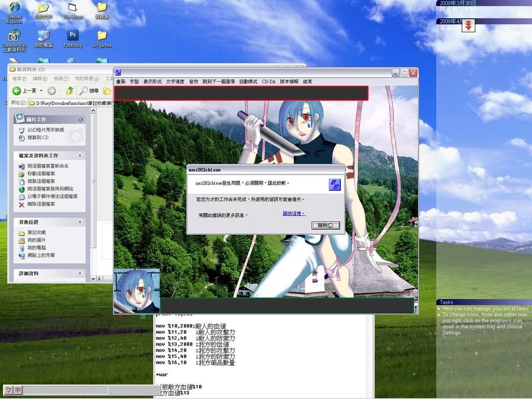The height and width of the screenshot is (399, 532).
Task: Select the D0e-Album desktop icon
Action: [x=73, y=10]
